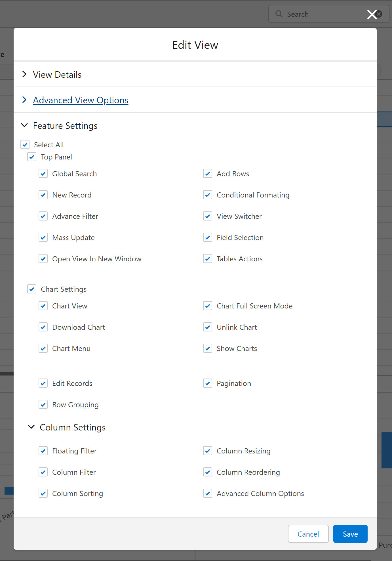Clear the search field text
This screenshot has width=392, height=561.
[380, 14]
